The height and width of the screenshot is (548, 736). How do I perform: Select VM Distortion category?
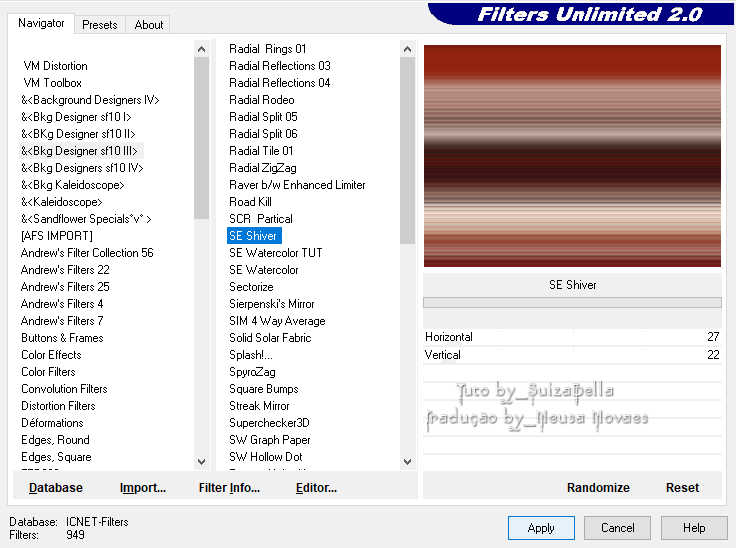tap(55, 66)
